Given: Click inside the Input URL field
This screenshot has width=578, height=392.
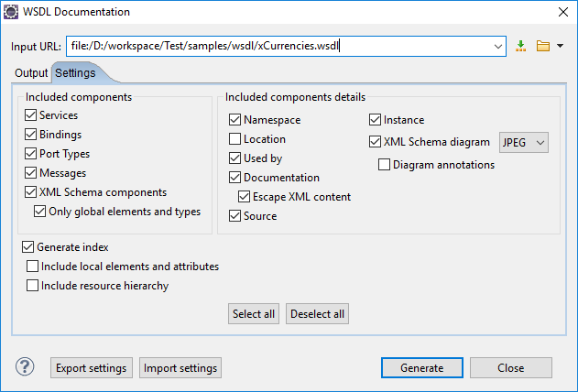Looking at the screenshot, I should point(275,46).
